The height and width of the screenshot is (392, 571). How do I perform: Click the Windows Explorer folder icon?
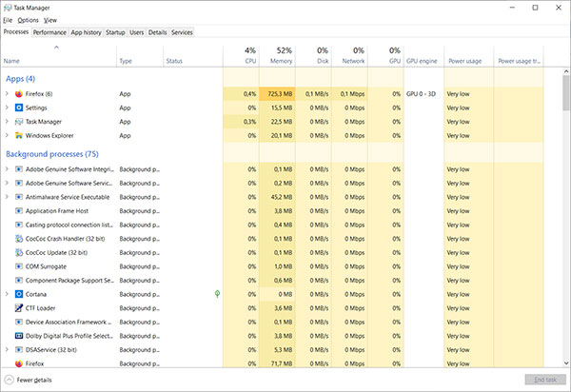(19, 135)
